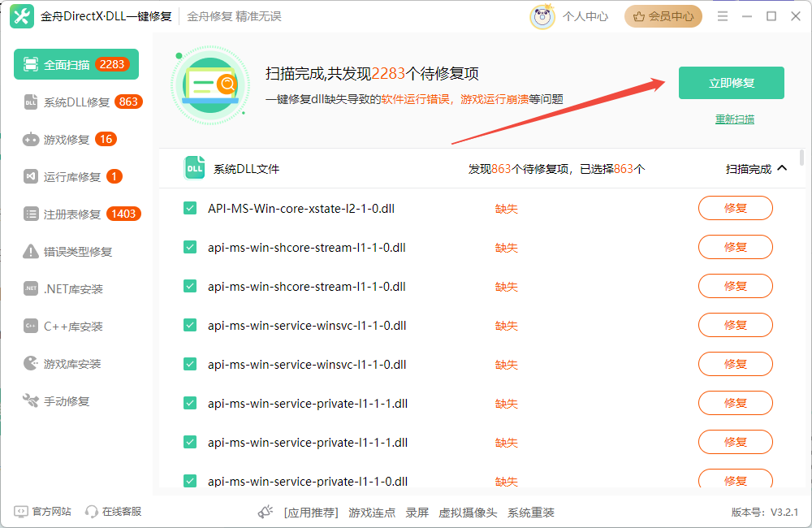812x528 pixels.
Task: Toggle first api-ms-win-service-winsvc-l1-1-0.dll checkbox
Action: pos(190,326)
